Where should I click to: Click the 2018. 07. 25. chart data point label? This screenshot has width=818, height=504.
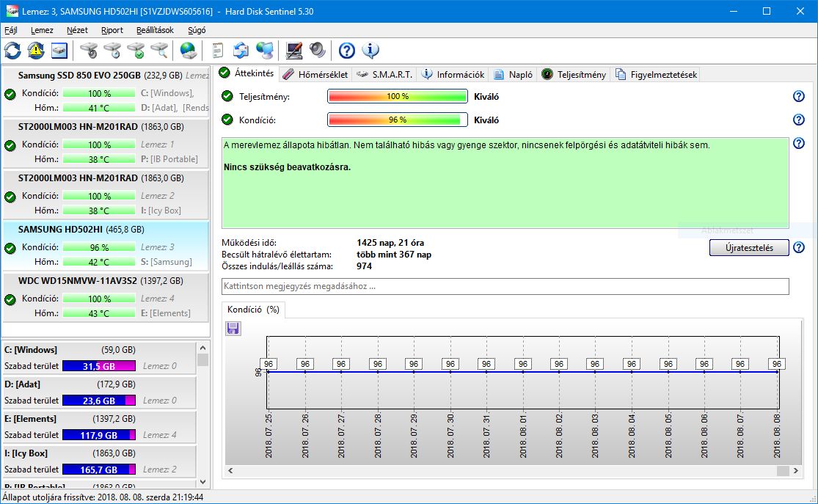point(269,364)
